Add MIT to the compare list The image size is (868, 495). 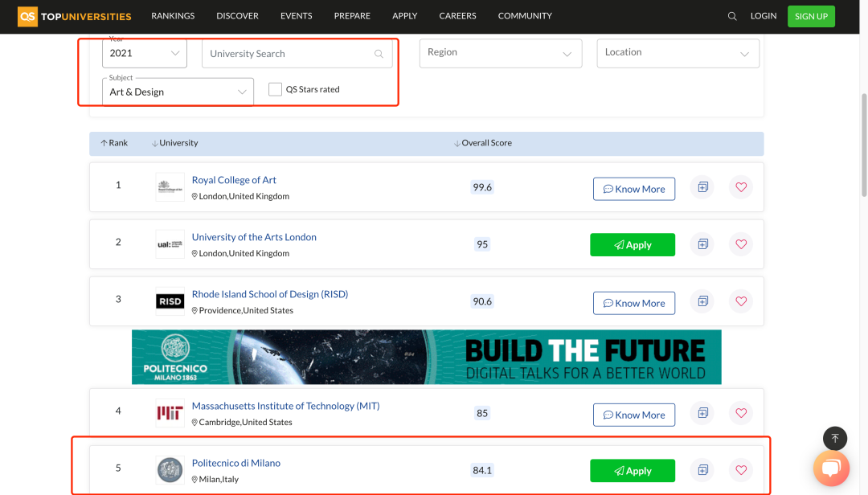pyautogui.click(x=702, y=413)
